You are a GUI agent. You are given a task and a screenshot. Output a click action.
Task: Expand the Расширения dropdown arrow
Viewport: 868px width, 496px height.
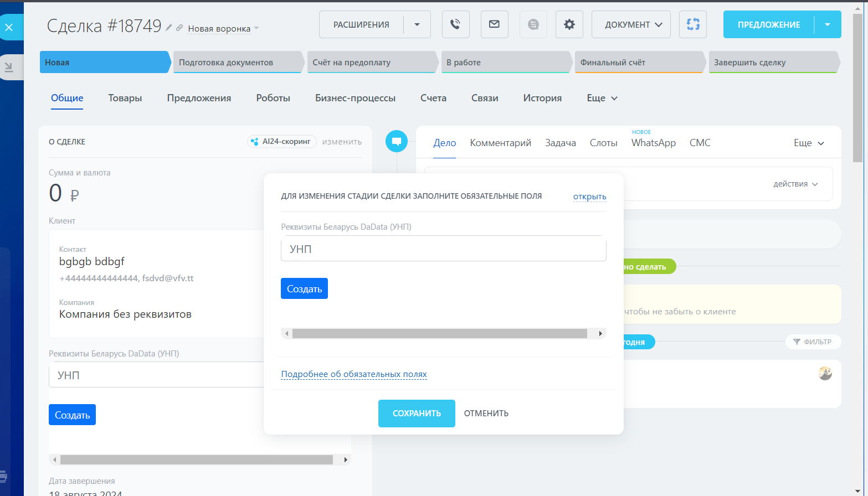pos(417,24)
